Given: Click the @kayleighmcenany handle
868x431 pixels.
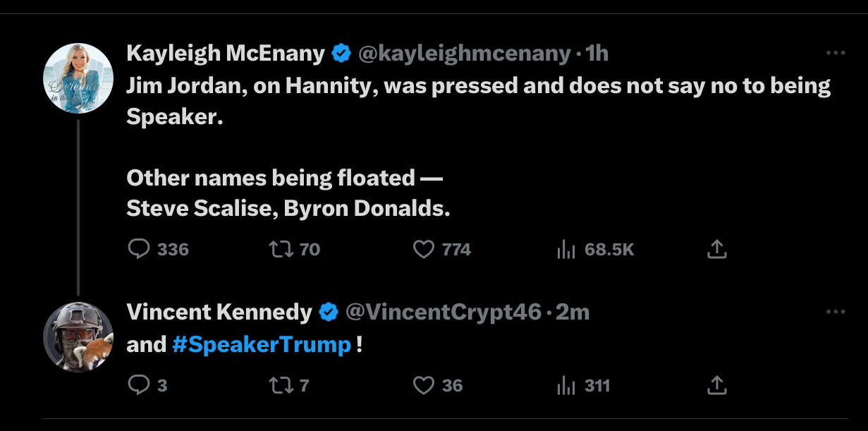Looking at the screenshot, I should 465,53.
